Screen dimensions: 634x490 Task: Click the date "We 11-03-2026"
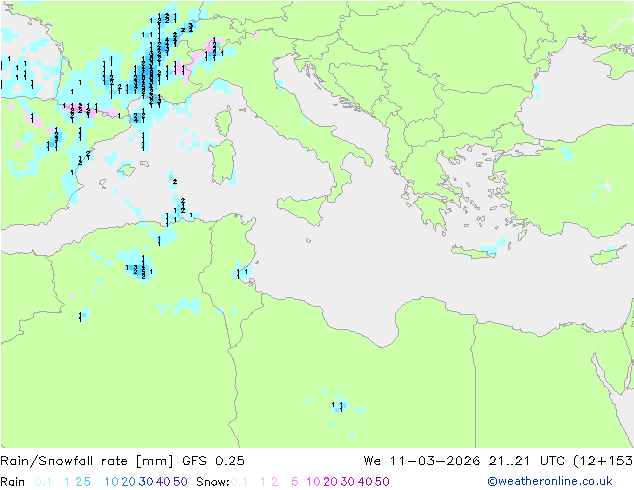tap(422, 461)
